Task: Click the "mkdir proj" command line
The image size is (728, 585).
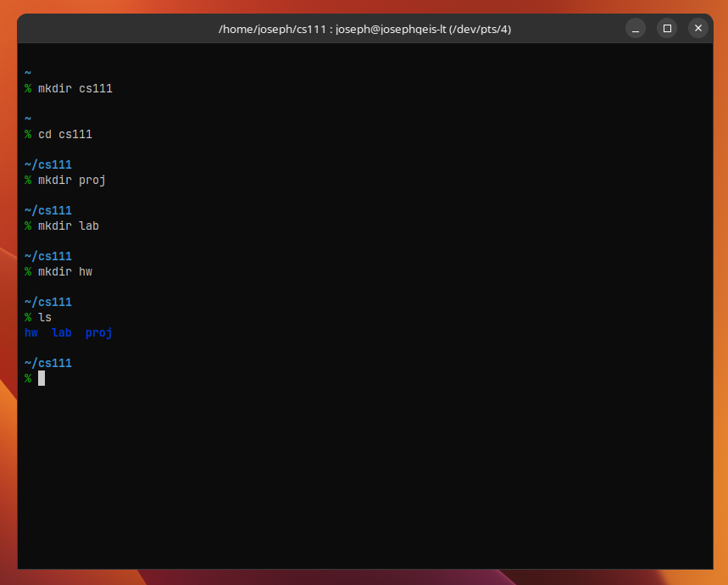Action: 71,180
